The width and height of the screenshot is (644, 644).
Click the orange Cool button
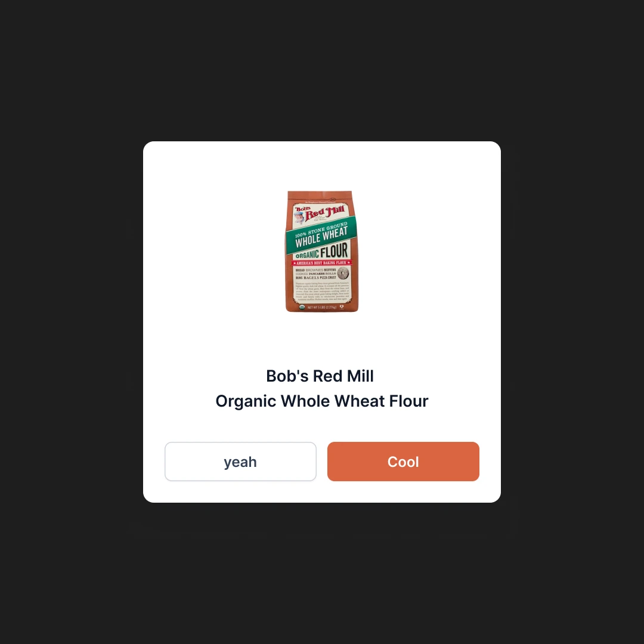(x=403, y=461)
